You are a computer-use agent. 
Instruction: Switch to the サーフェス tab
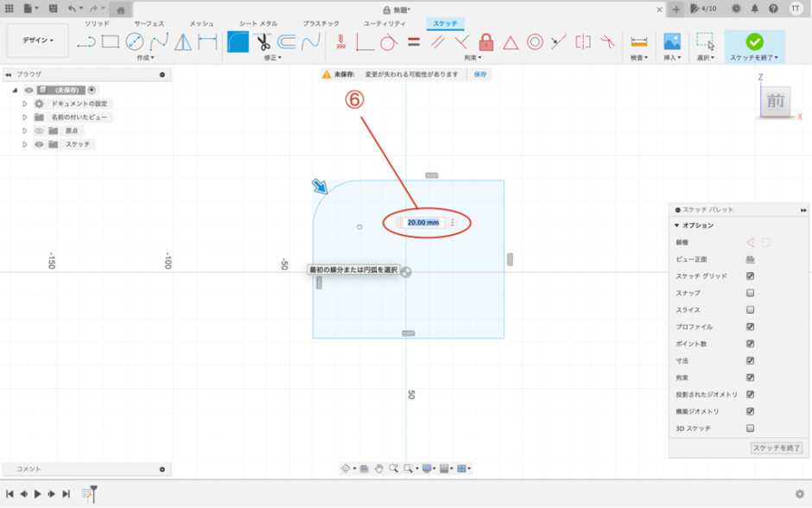tap(149, 23)
